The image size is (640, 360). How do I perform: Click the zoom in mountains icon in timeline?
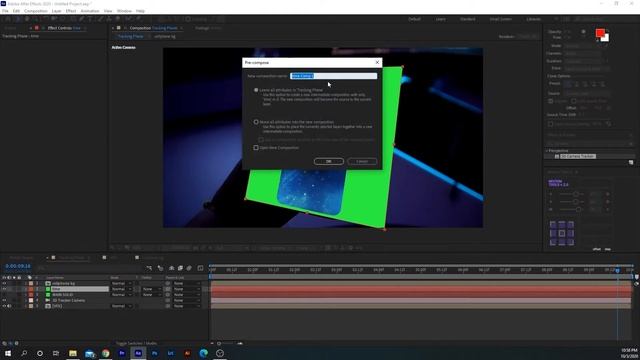(x=240, y=343)
